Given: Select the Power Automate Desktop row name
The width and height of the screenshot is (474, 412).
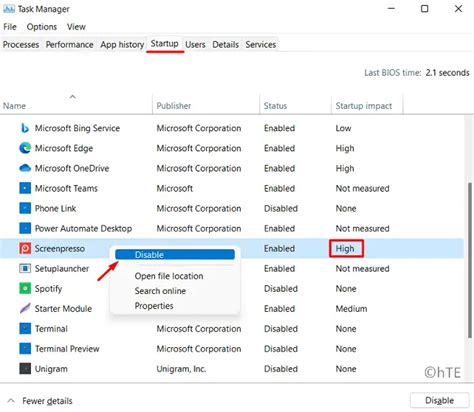Looking at the screenshot, I should (83, 228).
